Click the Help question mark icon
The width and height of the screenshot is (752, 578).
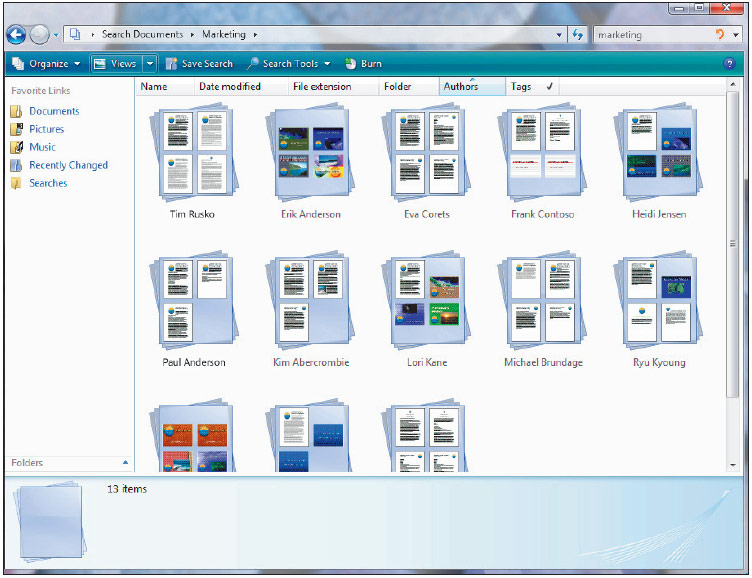coord(729,63)
